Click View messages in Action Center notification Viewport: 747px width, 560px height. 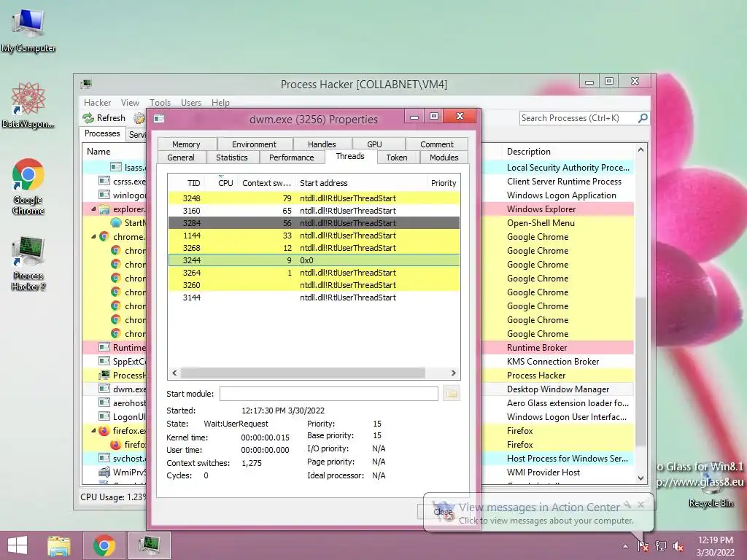coord(538,513)
